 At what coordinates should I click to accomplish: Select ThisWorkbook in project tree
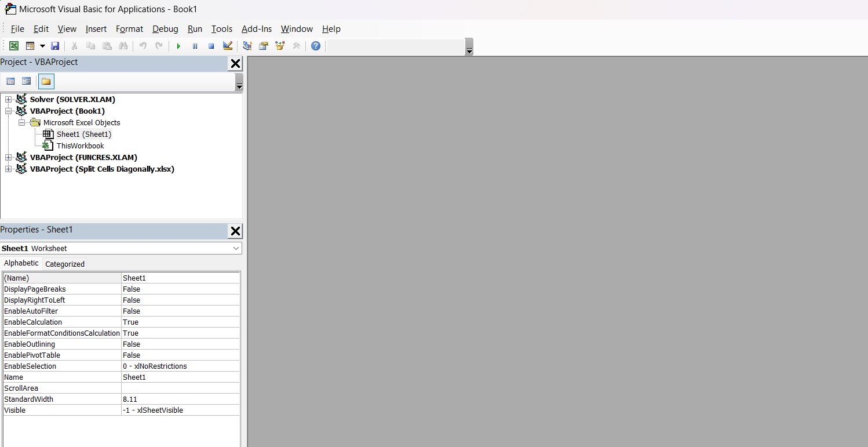pos(80,146)
